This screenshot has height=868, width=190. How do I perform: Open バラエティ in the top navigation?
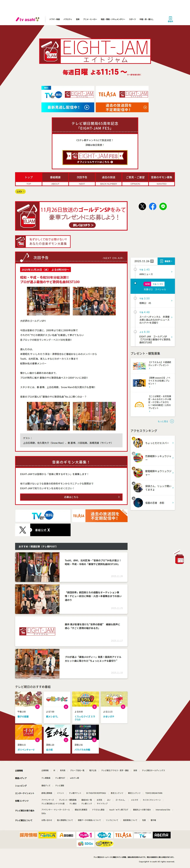point(68,19)
